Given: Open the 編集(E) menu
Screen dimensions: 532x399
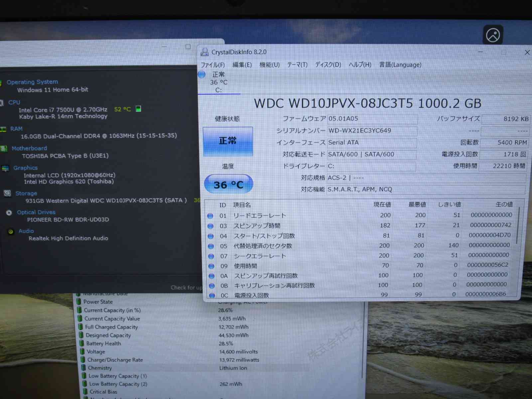Looking at the screenshot, I should click(242, 65).
